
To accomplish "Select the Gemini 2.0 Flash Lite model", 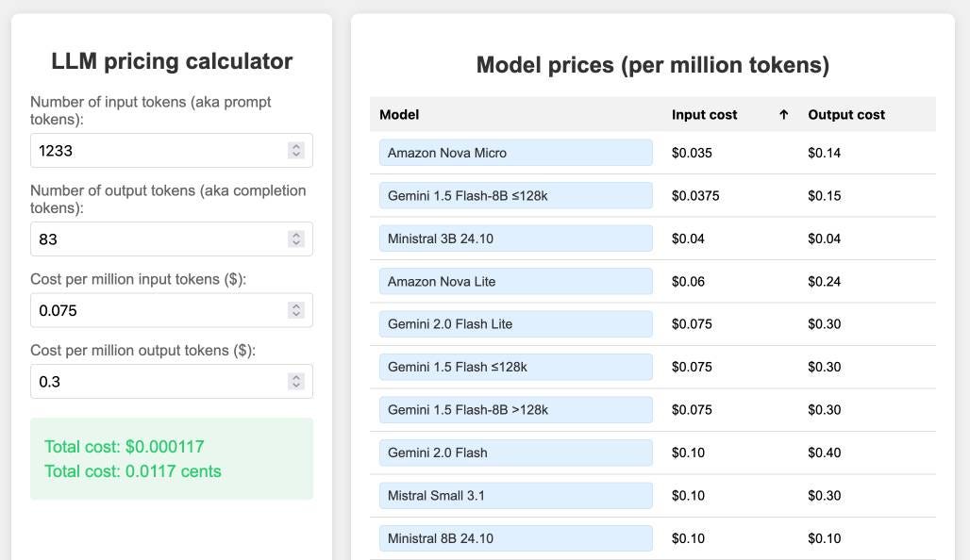I will [x=516, y=324].
